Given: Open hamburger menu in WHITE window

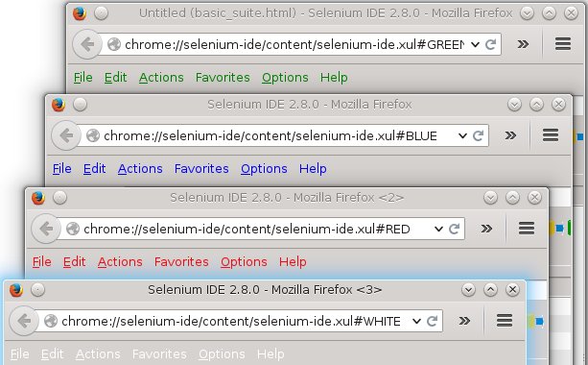Looking at the screenshot, I should [x=505, y=320].
